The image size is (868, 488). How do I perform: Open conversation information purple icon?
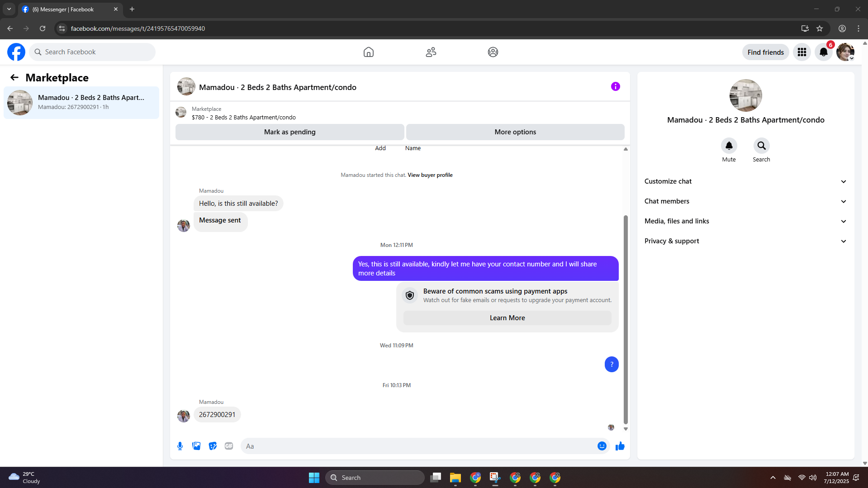click(616, 86)
